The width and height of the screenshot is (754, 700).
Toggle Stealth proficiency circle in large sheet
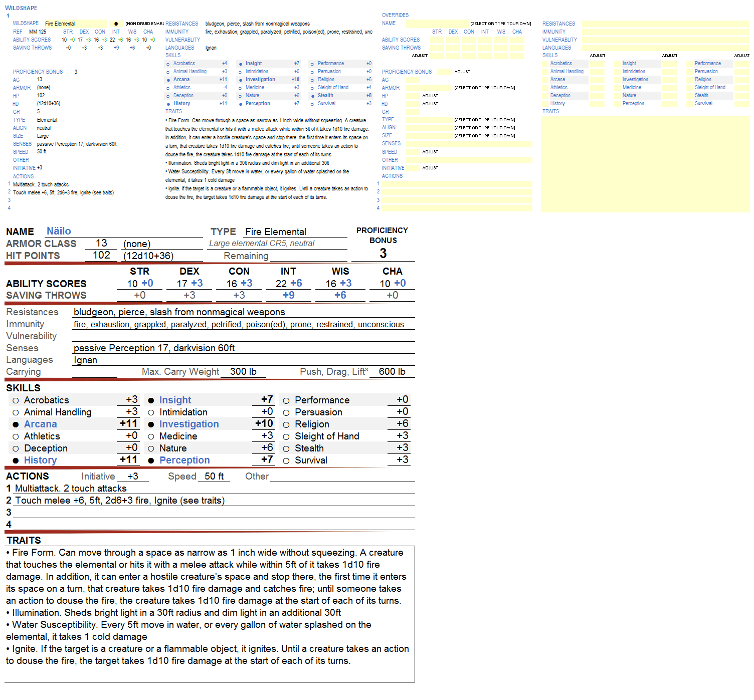pos(286,449)
